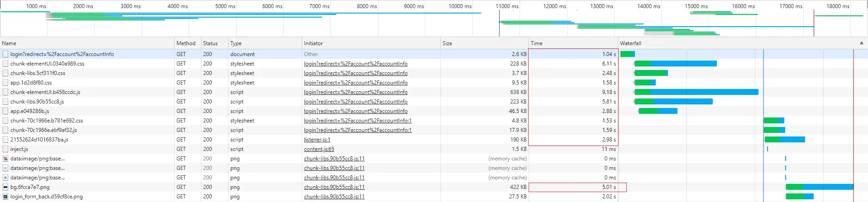
Task: Click waterfall bar of 21552624d1016837ba.js
Action: point(785,140)
